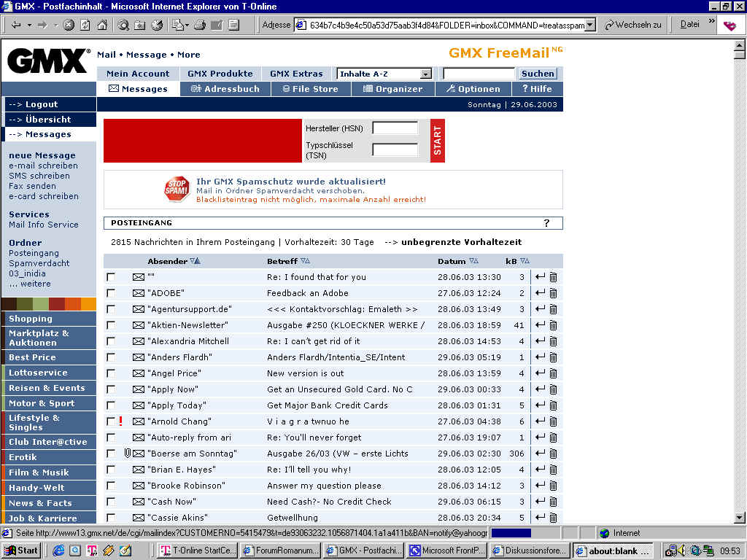Screen dimensions: 747x560
Task: Click the search text field beside Suchen
Action: [x=479, y=74]
